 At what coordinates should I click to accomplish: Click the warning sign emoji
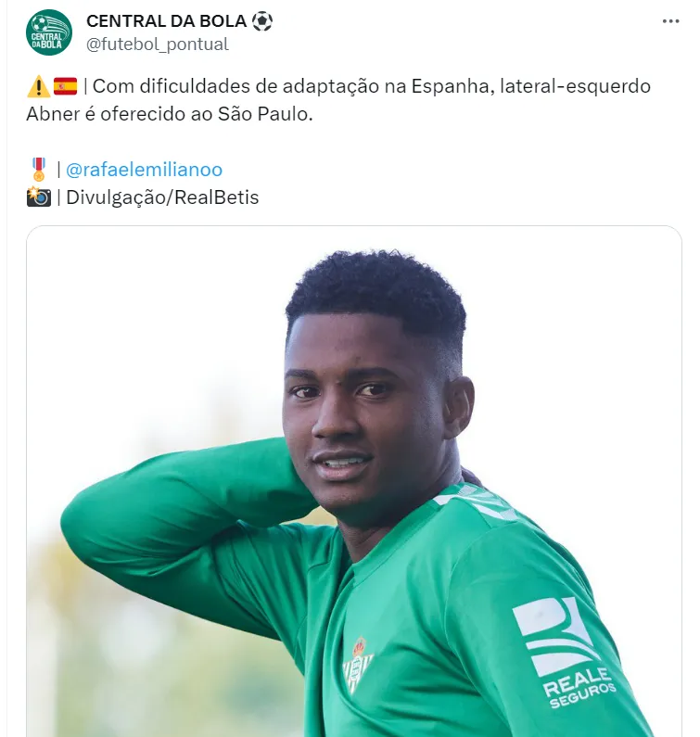pos(39,86)
